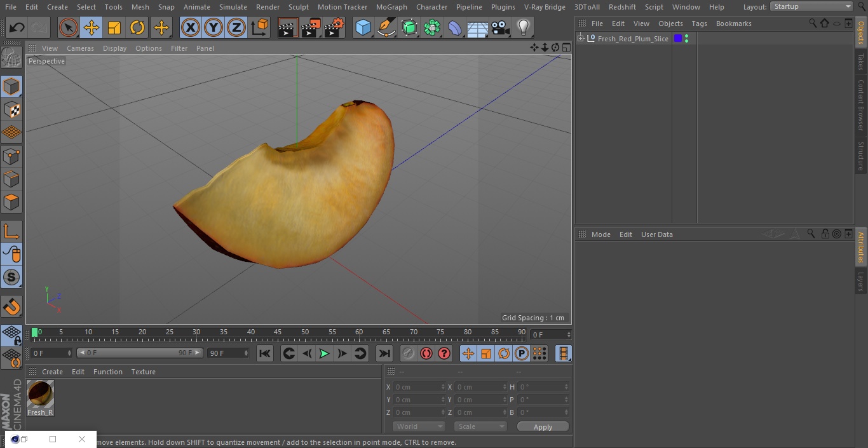This screenshot has width=868, height=448.
Task: Switch to the Takes side tab
Action: [x=861, y=62]
